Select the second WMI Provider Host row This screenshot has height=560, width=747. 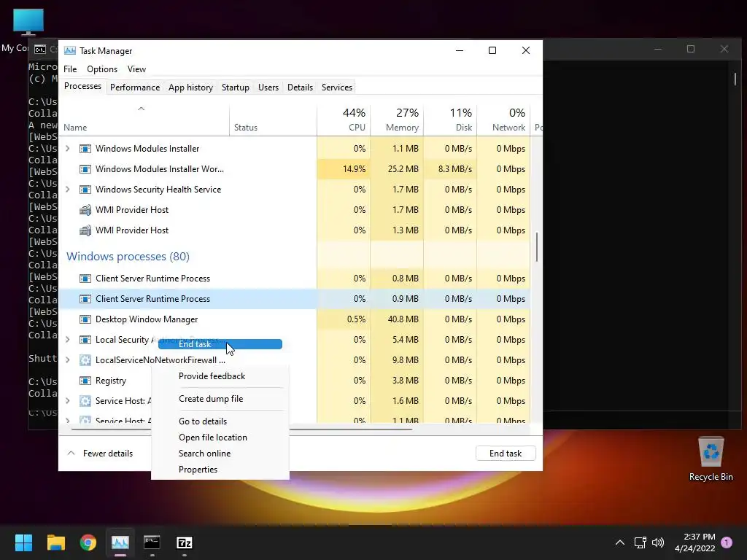point(295,230)
